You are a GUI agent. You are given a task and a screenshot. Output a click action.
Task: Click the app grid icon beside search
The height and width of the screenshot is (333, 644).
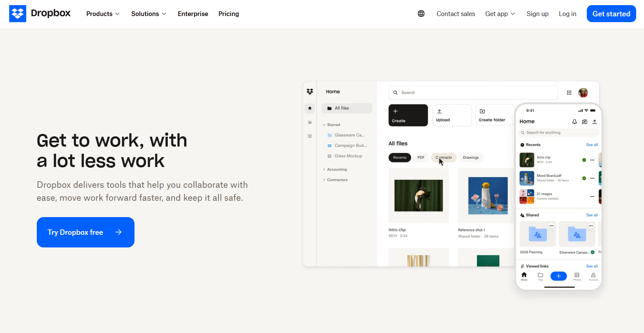pos(569,93)
